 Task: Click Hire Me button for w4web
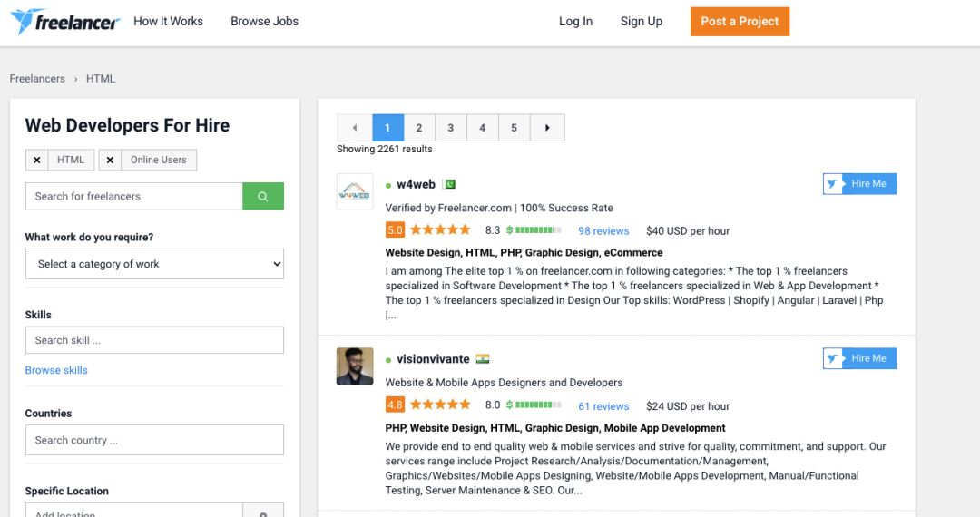859,183
